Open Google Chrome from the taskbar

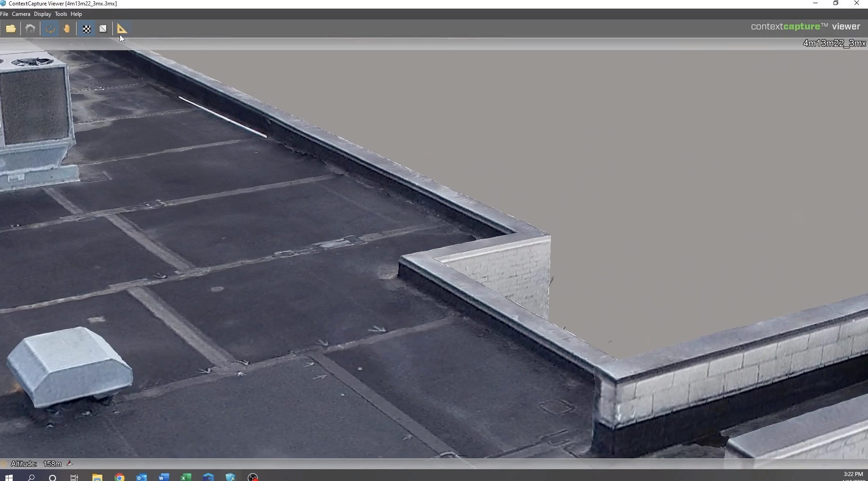click(120, 477)
